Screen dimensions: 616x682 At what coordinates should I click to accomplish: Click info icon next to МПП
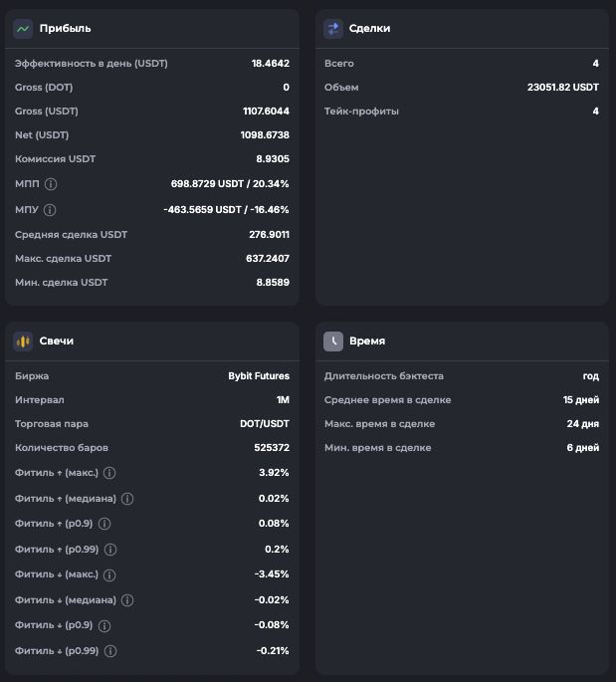point(51,184)
